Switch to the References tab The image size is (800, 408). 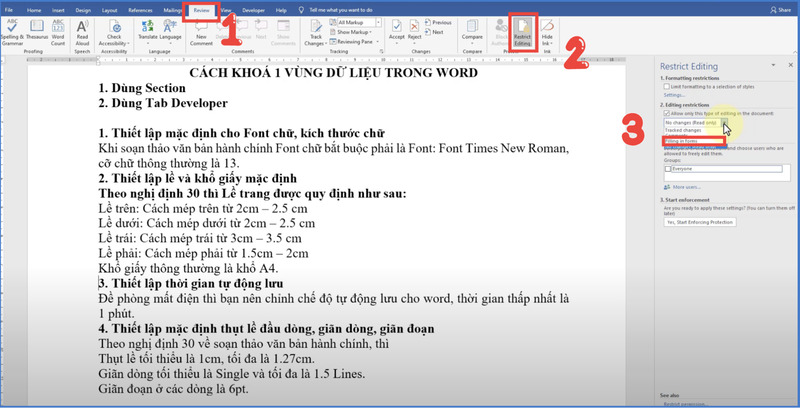140,10
